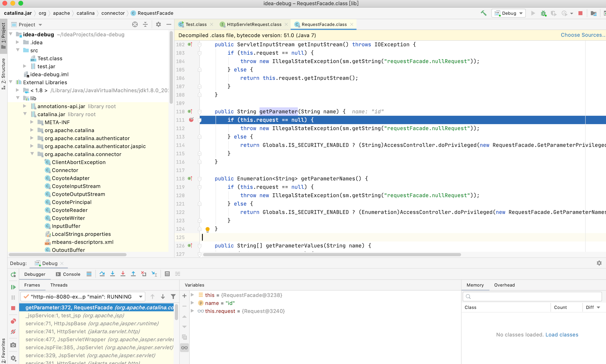The height and width of the screenshot is (364, 606).
Task: Switch to the Console tab
Action: click(68, 274)
